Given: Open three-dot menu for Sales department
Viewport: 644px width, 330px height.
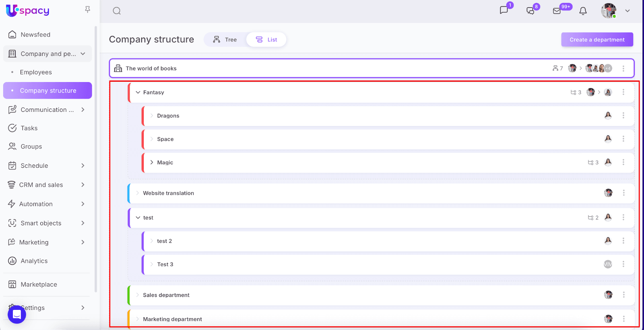Looking at the screenshot, I should [623, 295].
